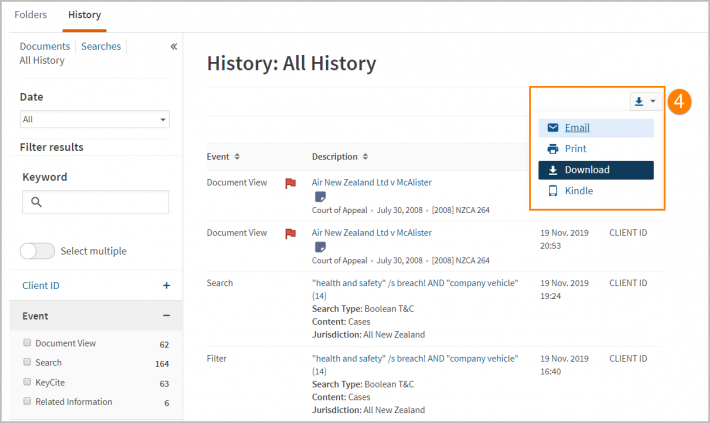Viewport: 710px width, 423px height.
Task: Click the Event column header text
Action: (218, 157)
